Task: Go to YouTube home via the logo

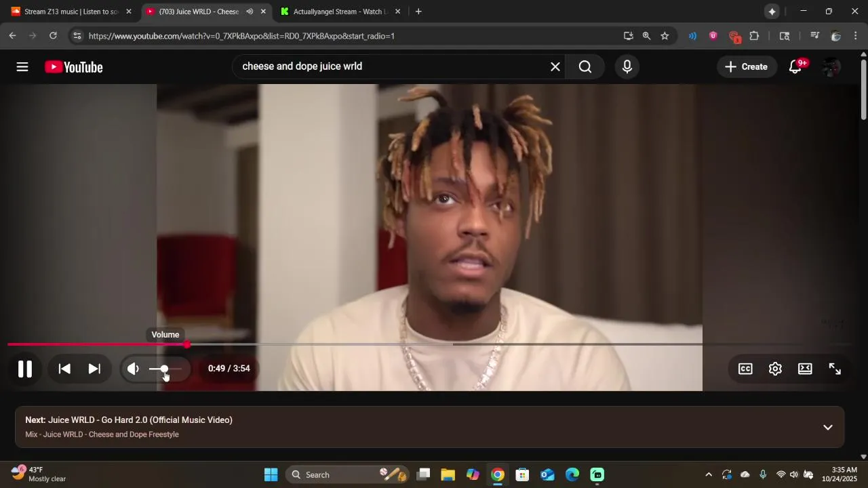Action: click(x=74, y=66)
